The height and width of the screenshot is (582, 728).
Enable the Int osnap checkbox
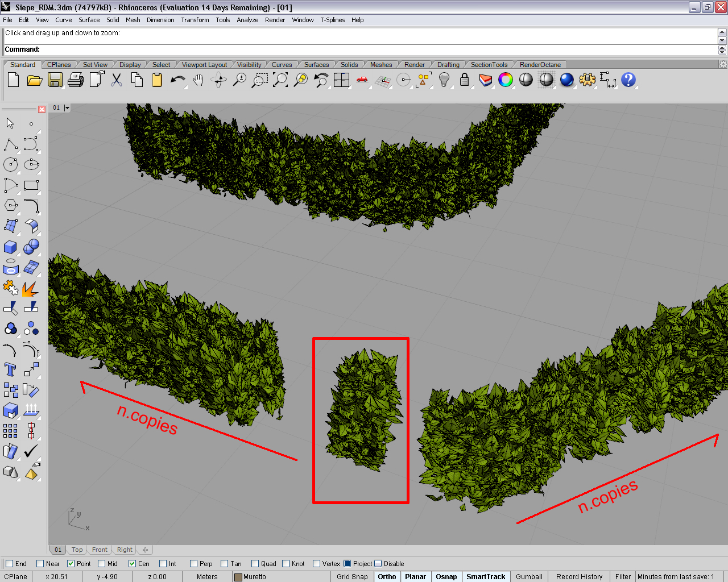coord(163,564)
